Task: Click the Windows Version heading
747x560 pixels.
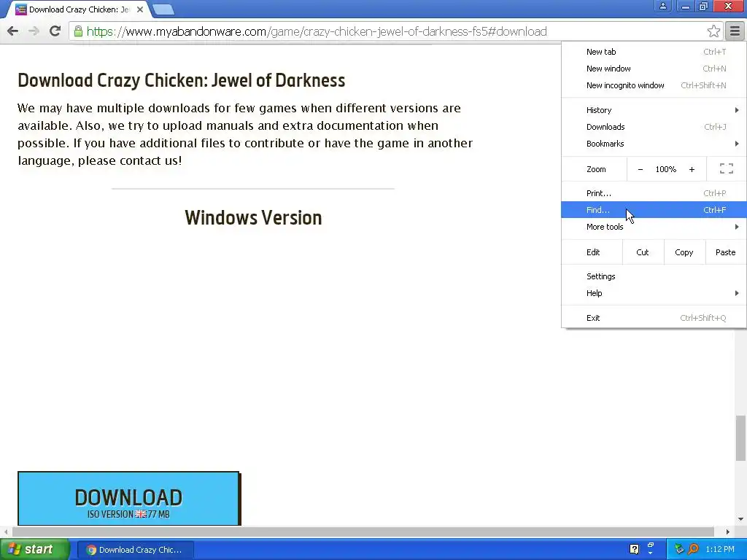Action: pyautogui.click(x=253, y=217)
